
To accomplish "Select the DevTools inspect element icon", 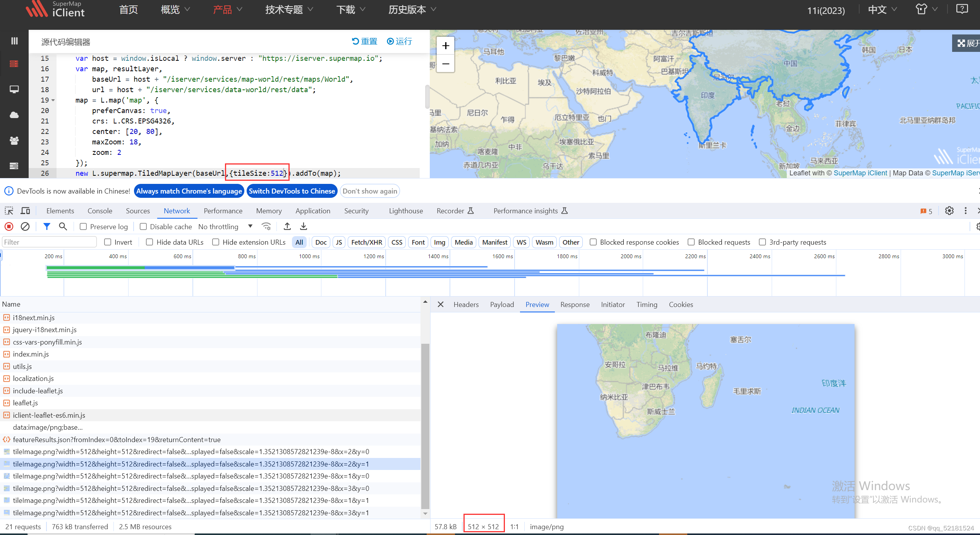I will pyautogui.click(x=9, y=211).
